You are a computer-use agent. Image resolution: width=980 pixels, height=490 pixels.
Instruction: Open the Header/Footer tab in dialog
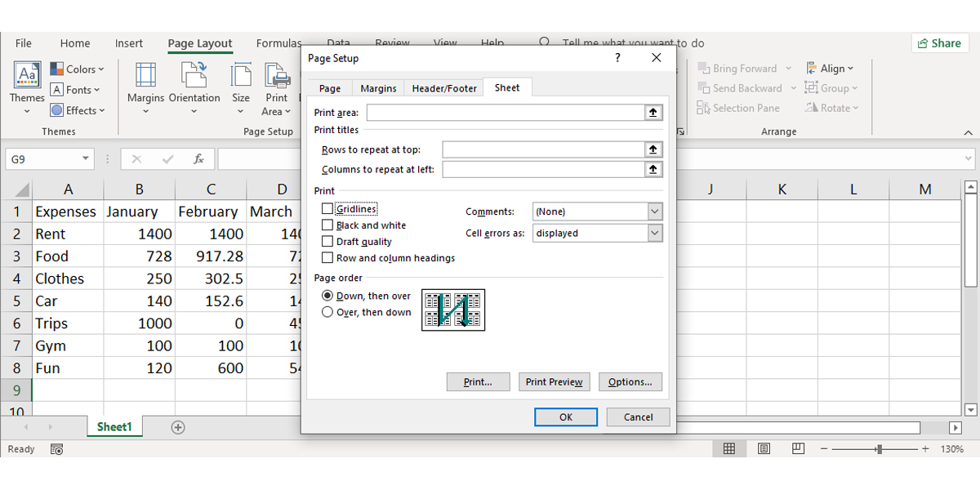pyautogui.click(x=444, y=88)
